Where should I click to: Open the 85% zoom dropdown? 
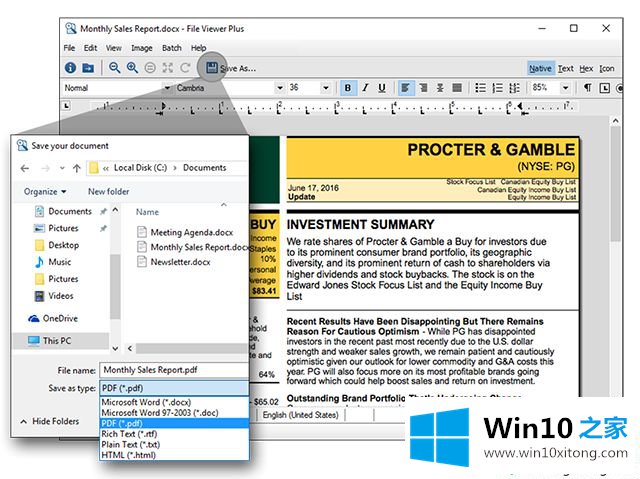(565, 88)
